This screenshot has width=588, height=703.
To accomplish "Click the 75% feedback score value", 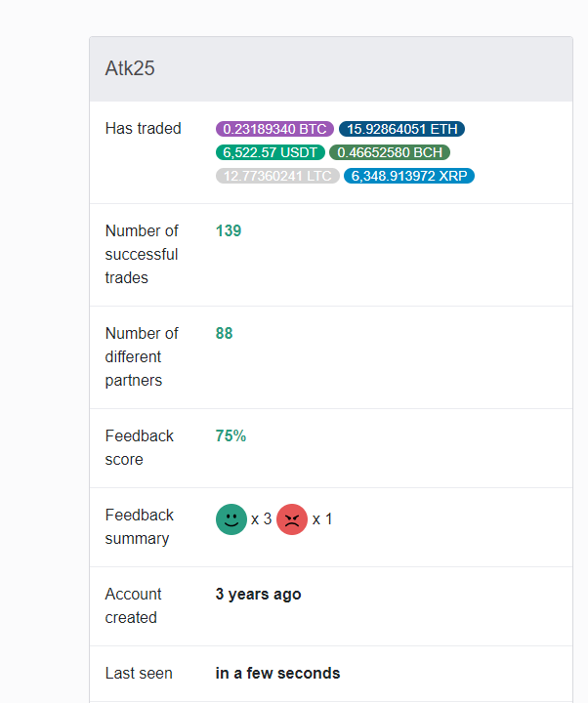I will click(231, 435).
